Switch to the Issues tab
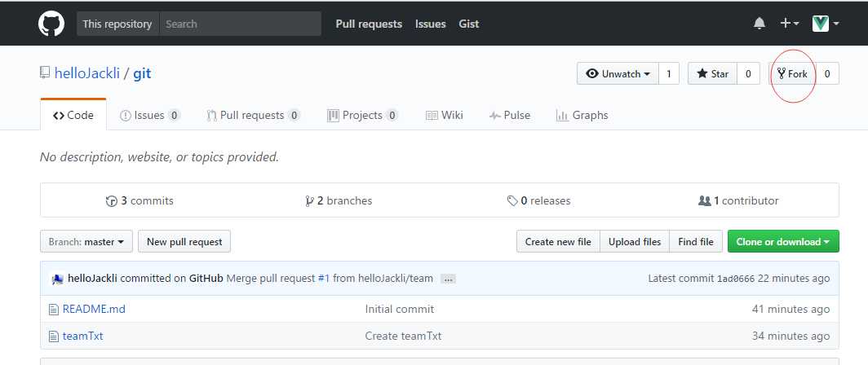The height and width of the screenshot is (365, 868). pyautogui.click(x=149, y=116)
